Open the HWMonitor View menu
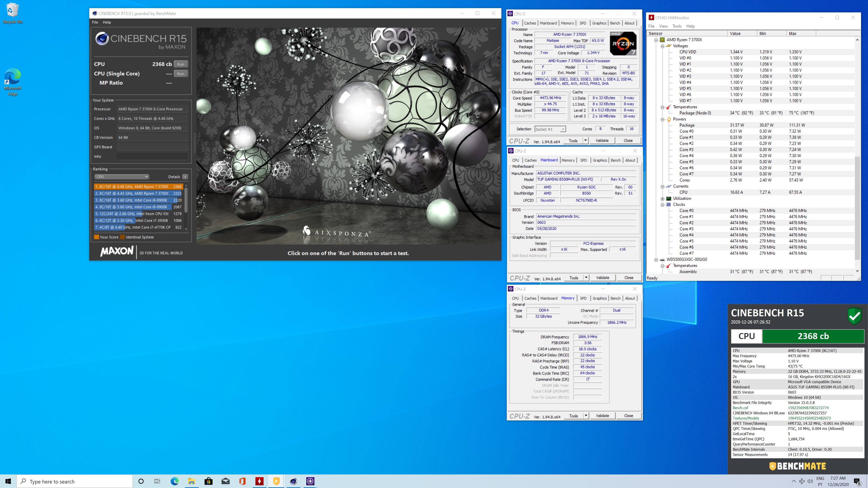Screen dimensions: 868x488 663,26
